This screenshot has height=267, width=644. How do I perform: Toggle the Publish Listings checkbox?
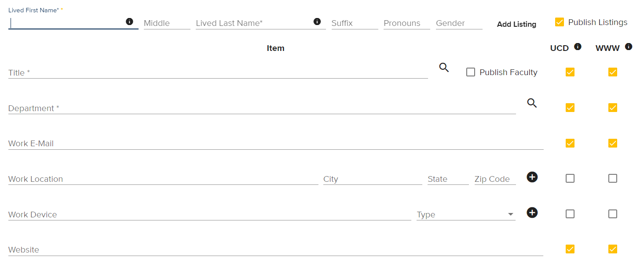[560, 22]
